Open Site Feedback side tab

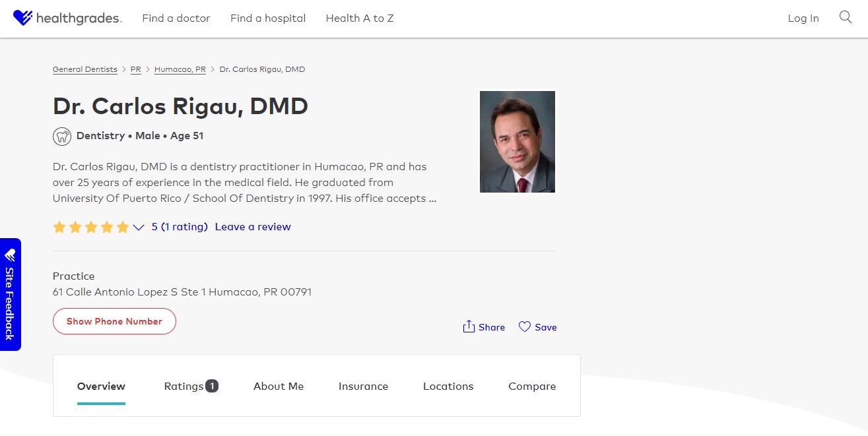(x=10, y=294)
